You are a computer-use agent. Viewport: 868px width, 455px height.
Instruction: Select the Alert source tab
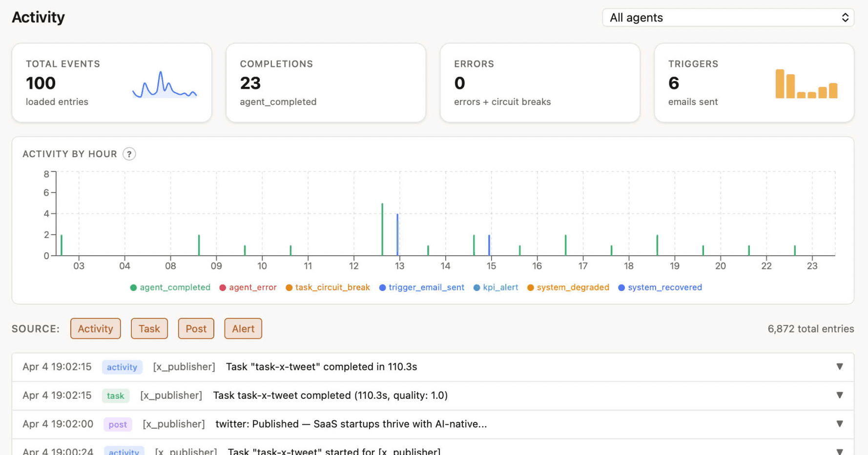pyautogui.click(x=243, y=329)
